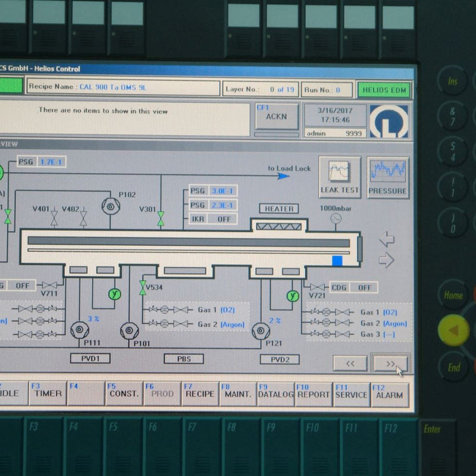
Task: Click PVD2 Gas 1 (O2) valve symbol
Action: point(343,312)
